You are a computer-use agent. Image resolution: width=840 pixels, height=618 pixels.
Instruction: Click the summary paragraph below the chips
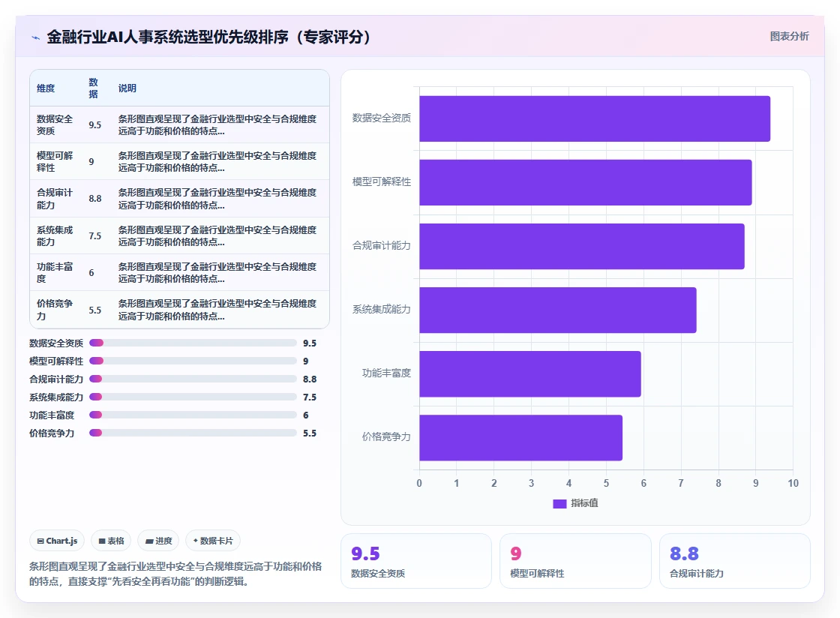pos(175,574)
